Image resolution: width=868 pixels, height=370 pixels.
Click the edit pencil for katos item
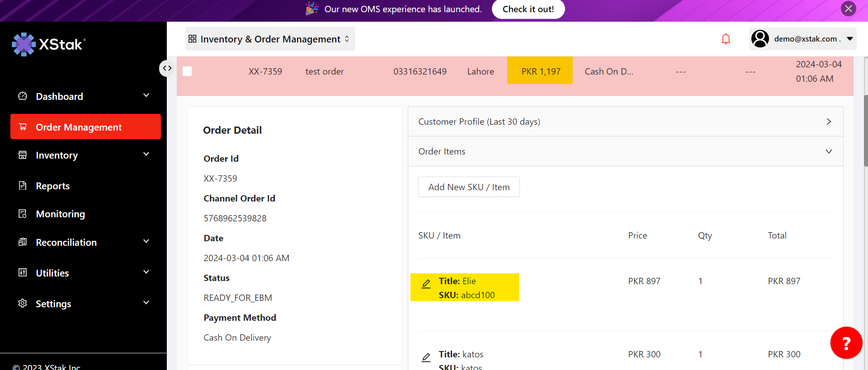[x=426, y=358]
